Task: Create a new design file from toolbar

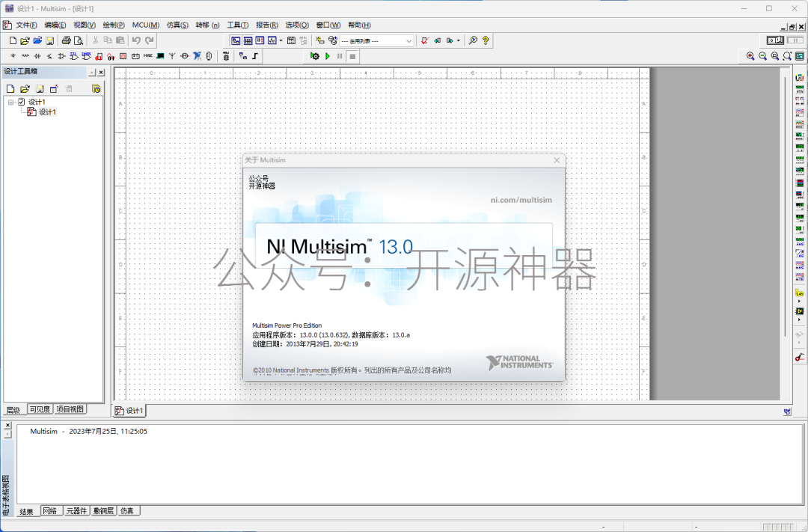Action: point(13,40)
